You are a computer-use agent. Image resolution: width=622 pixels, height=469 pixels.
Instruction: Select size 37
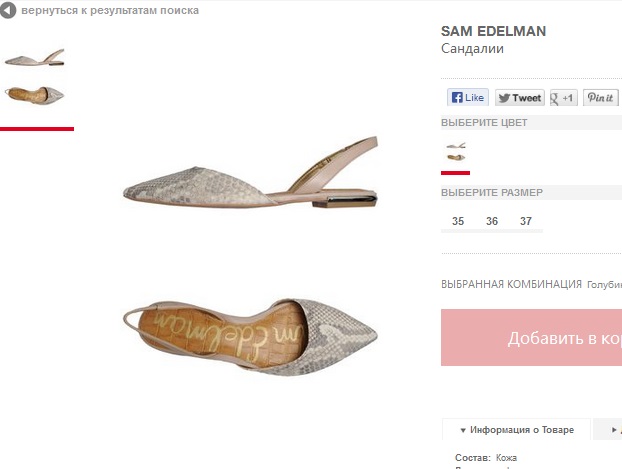pyautogui.click(x=526, y=221)
